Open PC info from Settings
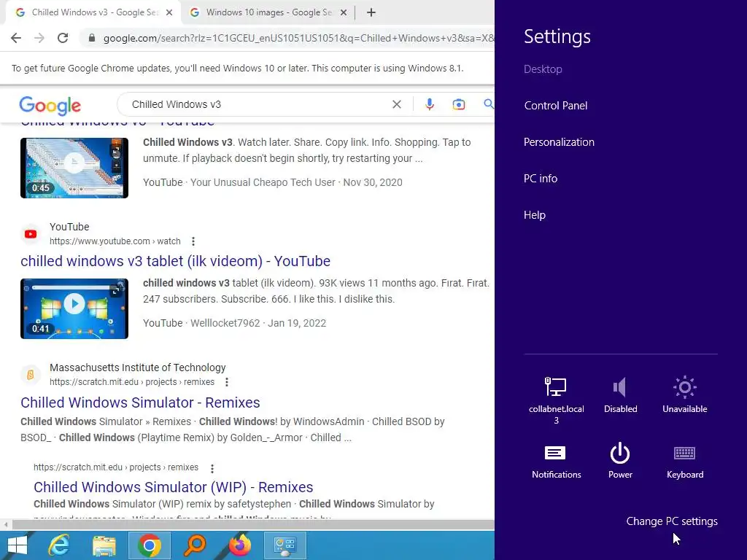 541,179
